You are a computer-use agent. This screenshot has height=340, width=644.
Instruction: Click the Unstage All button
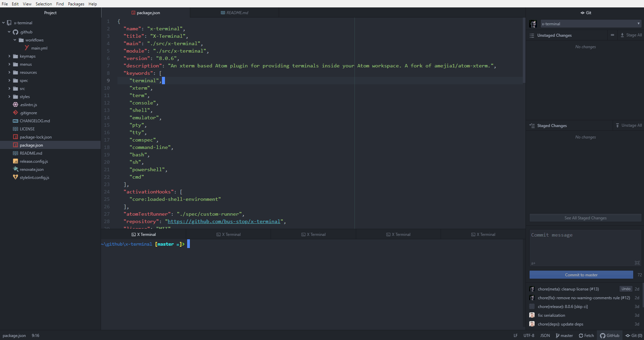tap(629, 125)
